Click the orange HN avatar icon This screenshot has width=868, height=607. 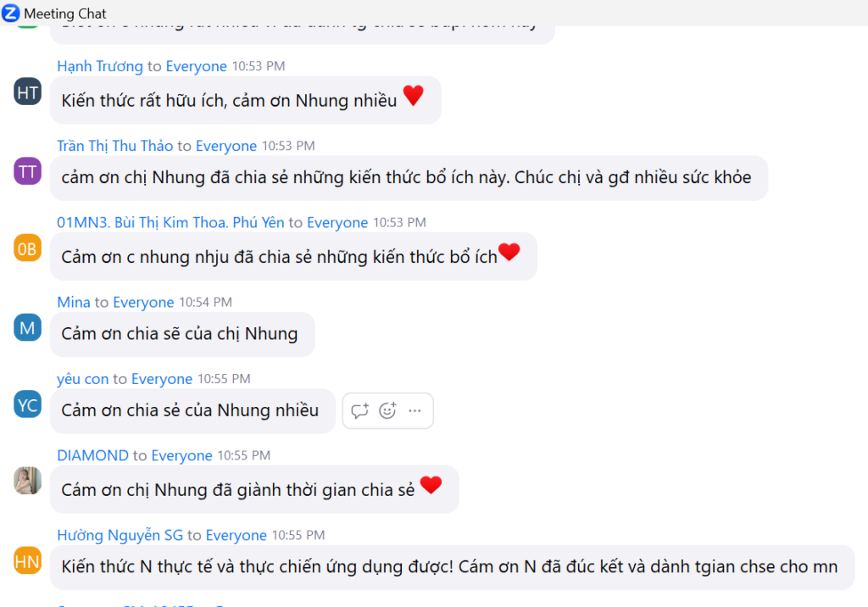pos(28,560)
